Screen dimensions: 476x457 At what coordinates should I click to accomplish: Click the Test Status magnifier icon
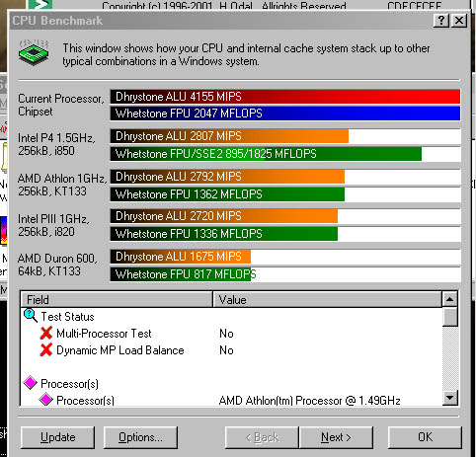(x=31, y=316)
